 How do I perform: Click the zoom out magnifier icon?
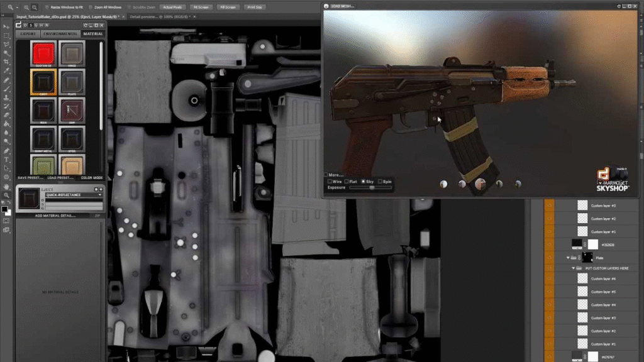coord(35,7)
